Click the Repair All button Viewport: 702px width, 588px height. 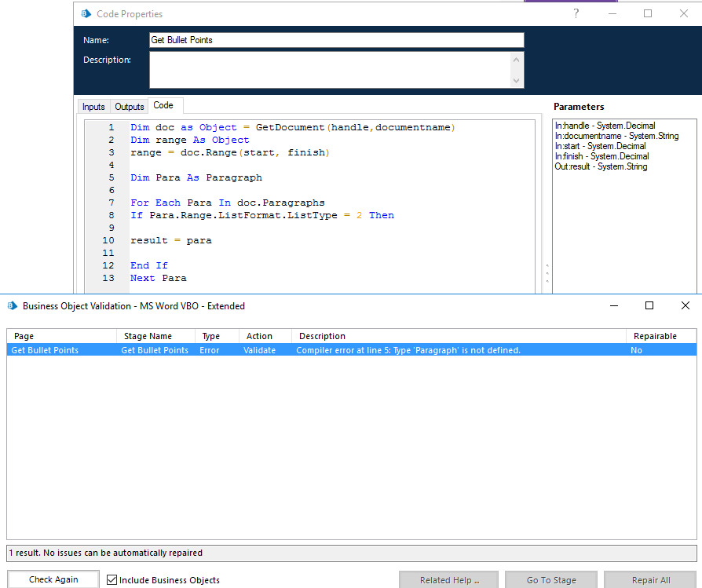[x=654, y=579]
